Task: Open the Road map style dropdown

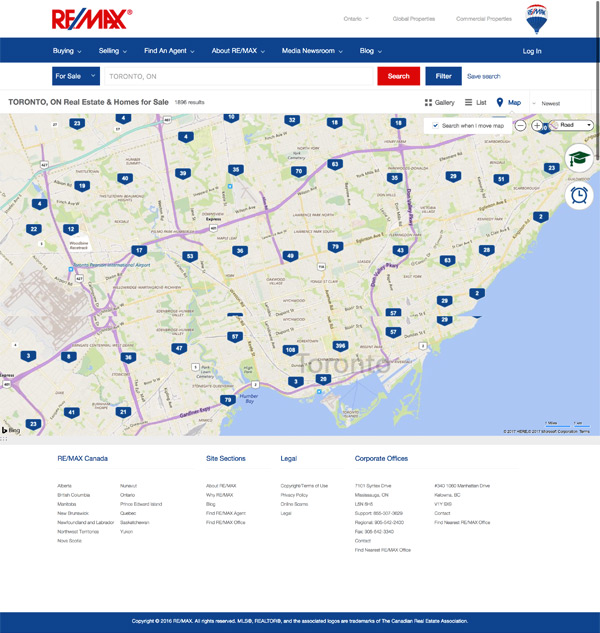Action: point(571,125)
